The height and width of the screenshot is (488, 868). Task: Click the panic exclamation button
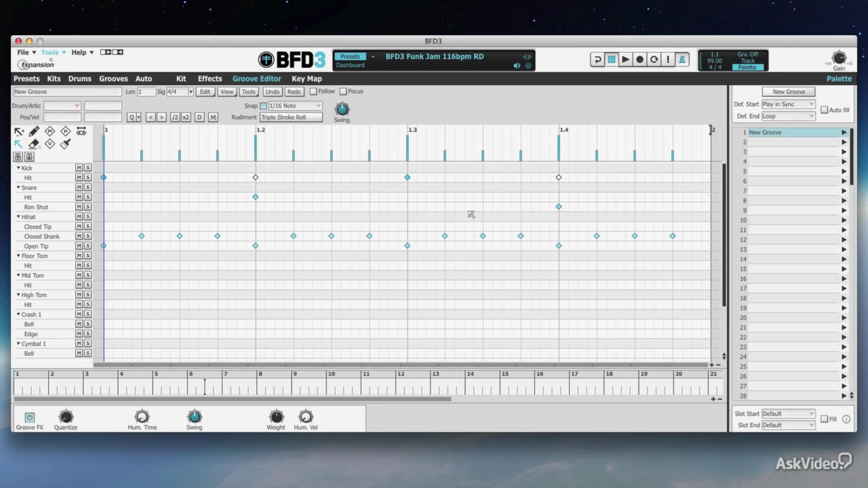point(668,60)
